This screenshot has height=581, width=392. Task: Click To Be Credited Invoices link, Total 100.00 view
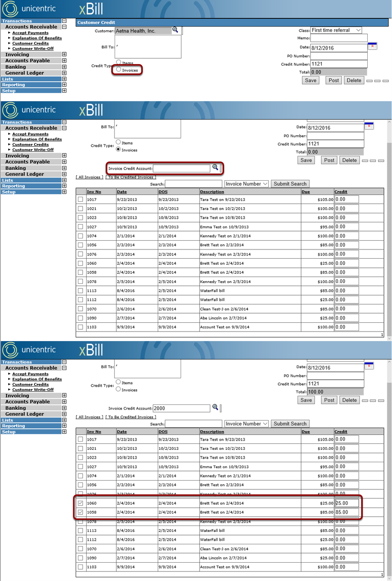pos(131,417)
